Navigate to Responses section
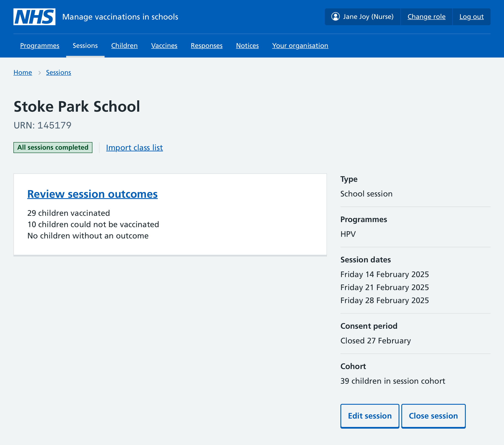Image resolution: width=504 pixels, height=445 pixels. 207,46
